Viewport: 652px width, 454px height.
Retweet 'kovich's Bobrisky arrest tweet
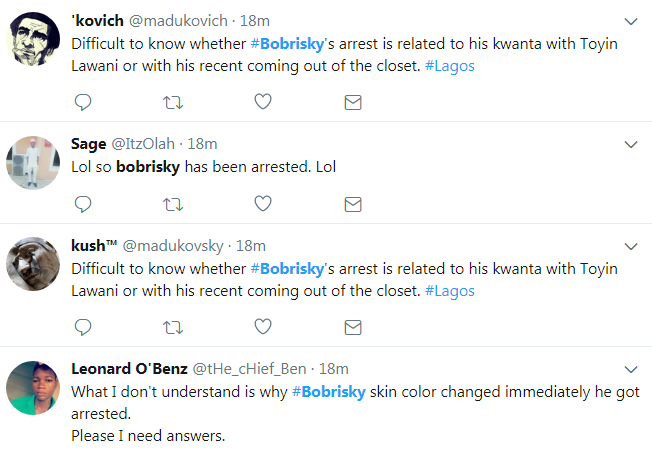(173, 102)
